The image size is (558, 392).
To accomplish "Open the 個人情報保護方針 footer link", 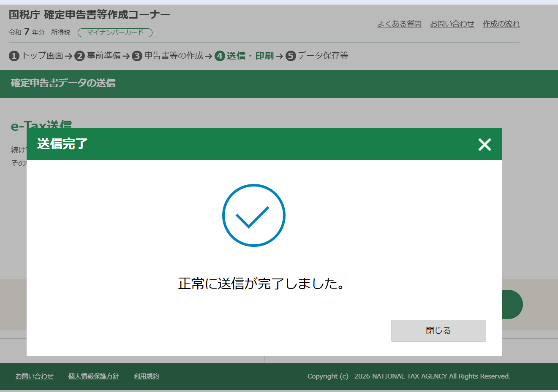I will point(93,376).
